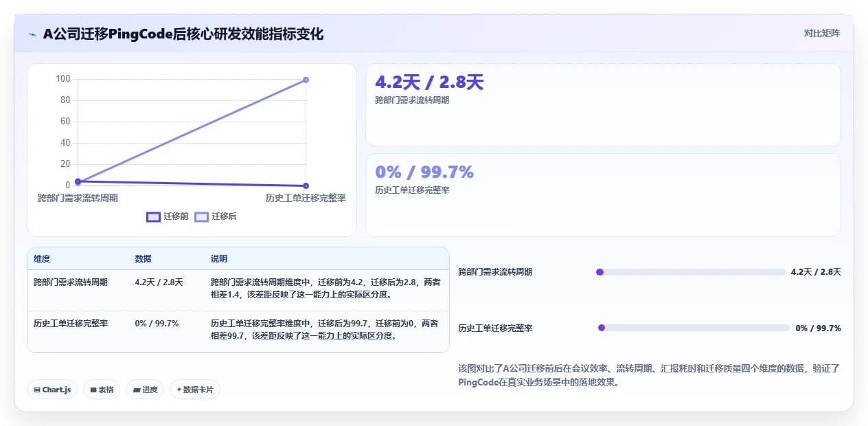Click the Chart.js tag chip
This screenshot has height=426, width=868.
[x=53, y=390]
